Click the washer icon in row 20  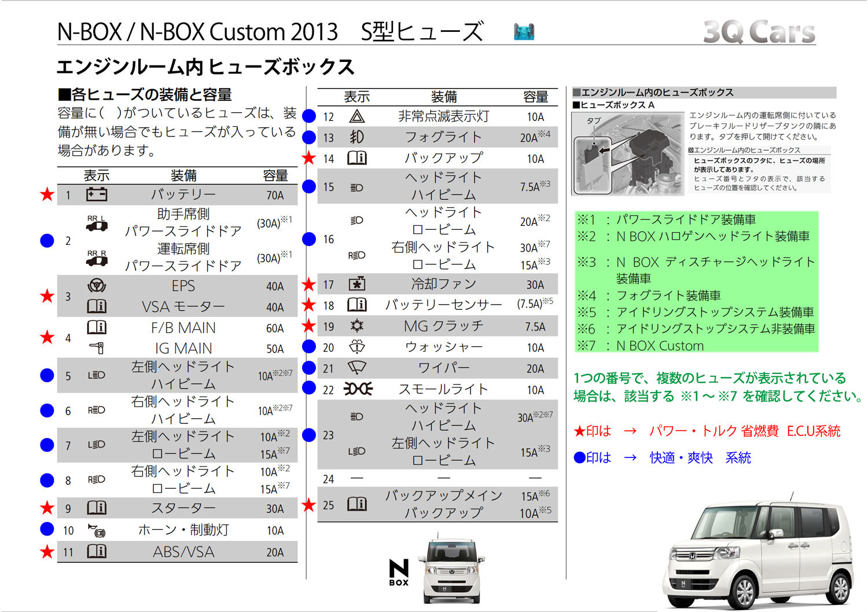click(357, 347)
